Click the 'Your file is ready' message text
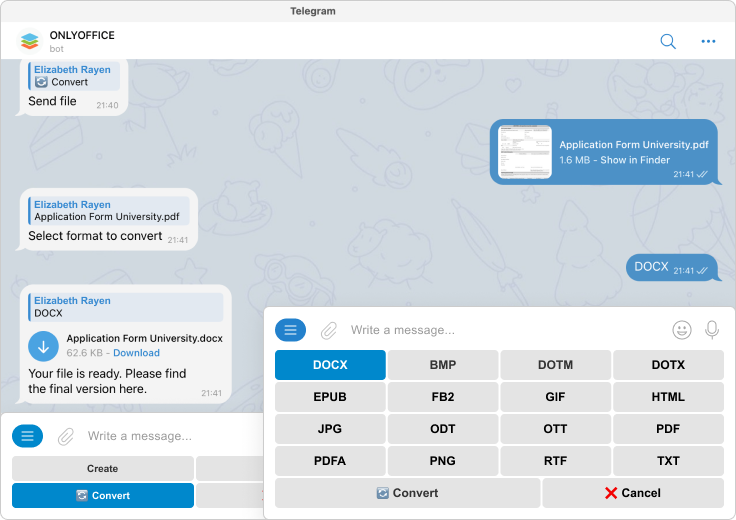This screenshot has width=736, height=520. pos(107,381)
